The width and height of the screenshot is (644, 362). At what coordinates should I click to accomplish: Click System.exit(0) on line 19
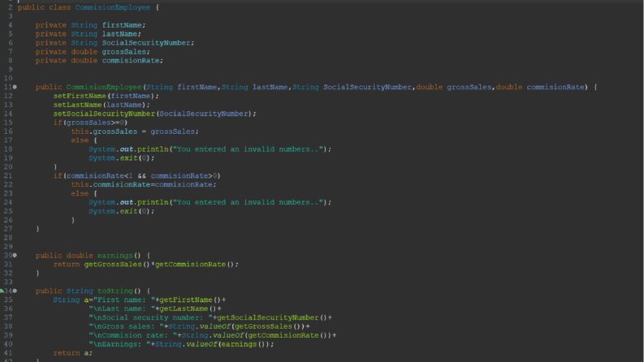[x=122, y=158]
